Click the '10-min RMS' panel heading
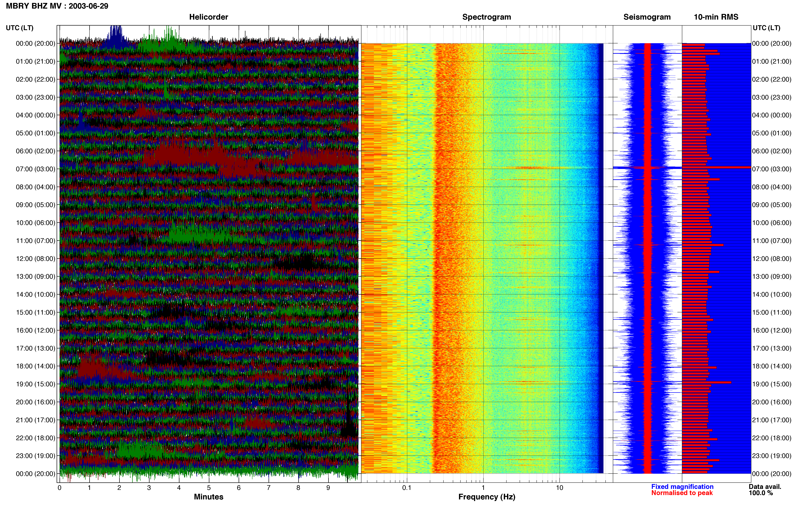Image resolution: width=812 pixels, height=508 pixels. point(716,17)
